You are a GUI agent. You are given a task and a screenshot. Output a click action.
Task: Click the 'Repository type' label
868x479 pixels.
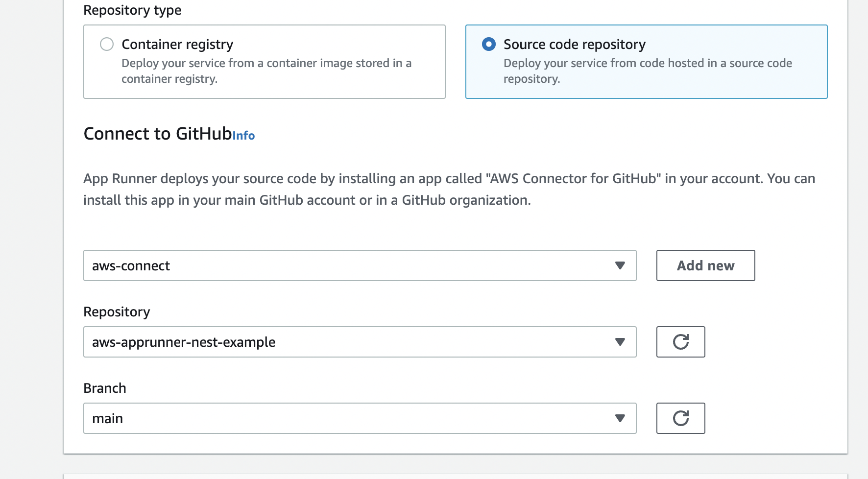pyautogui.click(x=132, y=10)
